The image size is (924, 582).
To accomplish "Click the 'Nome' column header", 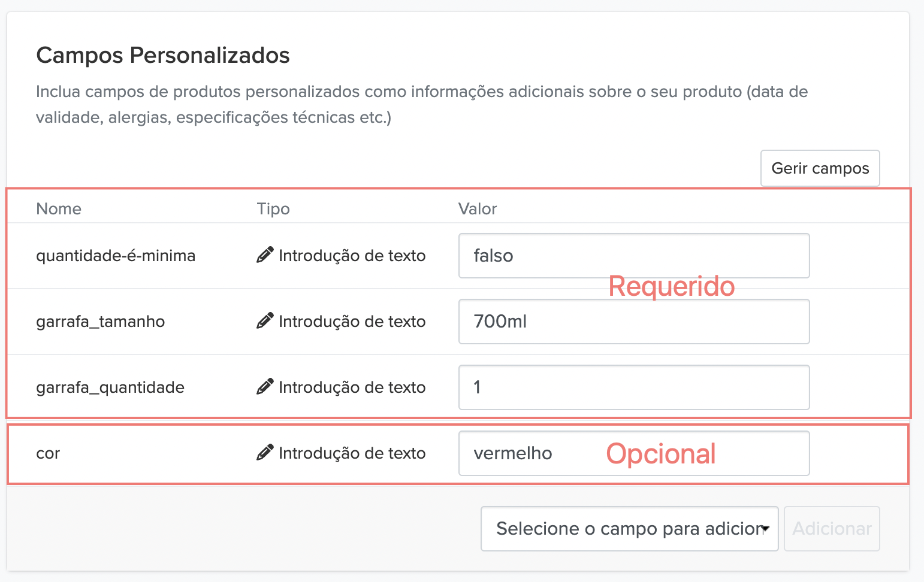I will [x=59, y=209].
